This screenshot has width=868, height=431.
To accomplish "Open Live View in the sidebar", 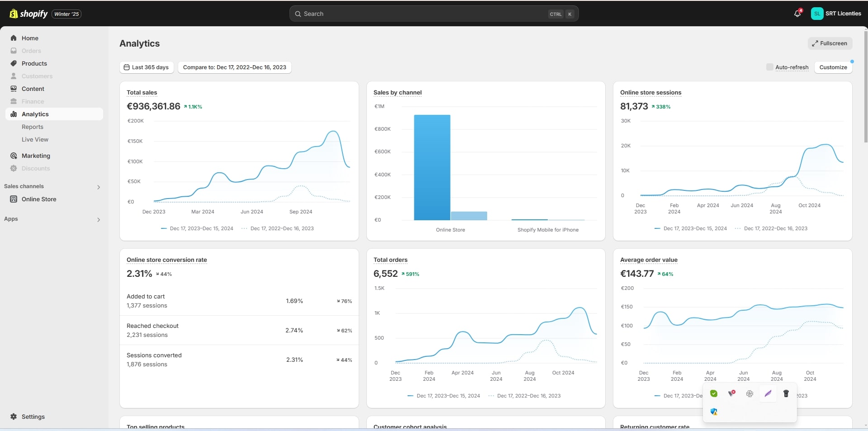I will click(x=35, y=139).
